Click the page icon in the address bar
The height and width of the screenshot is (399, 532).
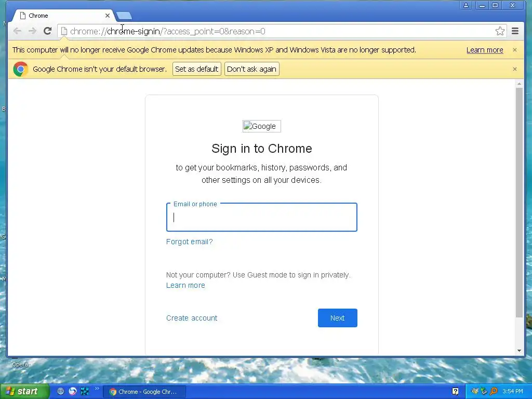pos(64,31)
